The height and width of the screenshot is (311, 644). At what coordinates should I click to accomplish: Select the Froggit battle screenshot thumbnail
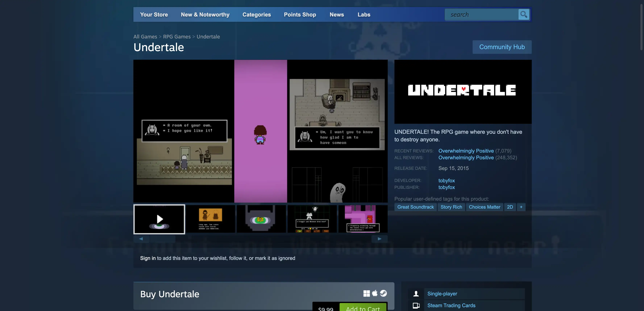tap(312, 219)
